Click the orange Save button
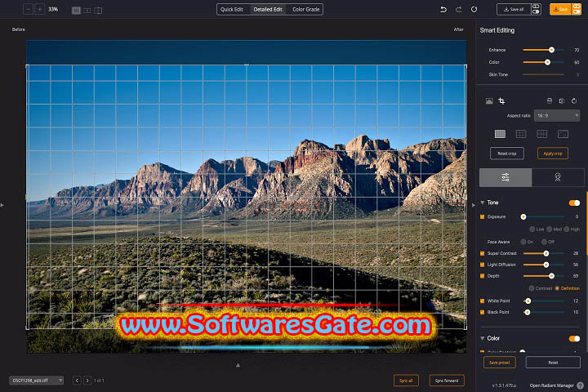Viewport: 588px width, 392px height. [x=560, y=9]
